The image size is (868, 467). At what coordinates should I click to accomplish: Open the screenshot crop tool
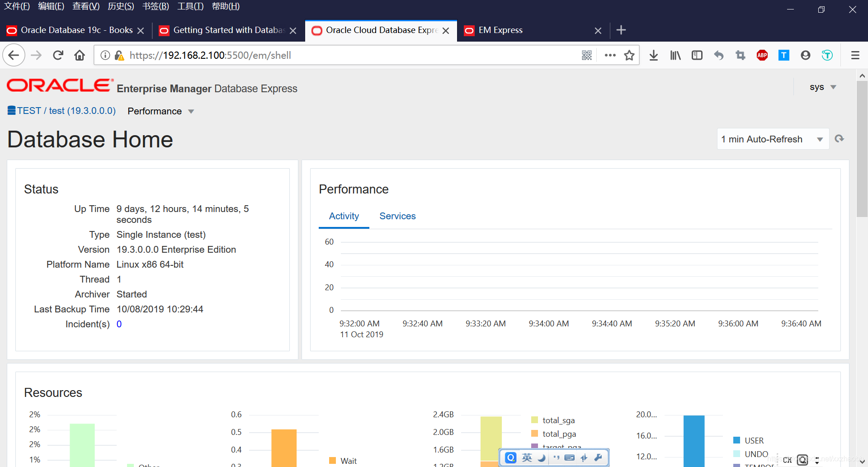tap(741, 55)
